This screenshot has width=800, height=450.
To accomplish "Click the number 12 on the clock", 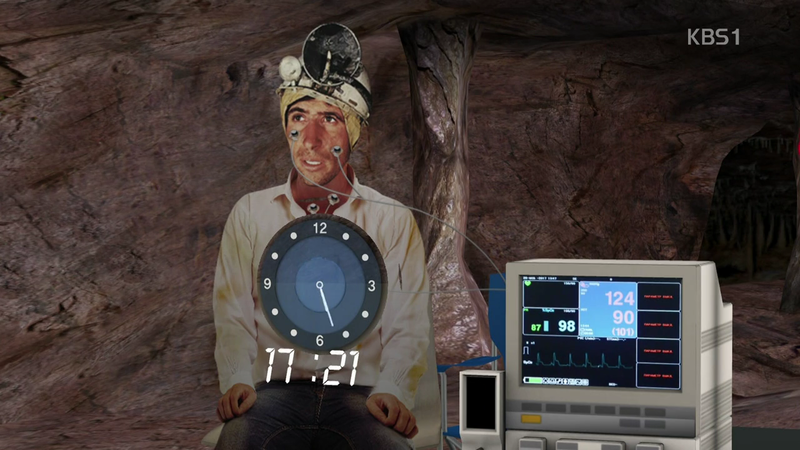I will (320, 228).
